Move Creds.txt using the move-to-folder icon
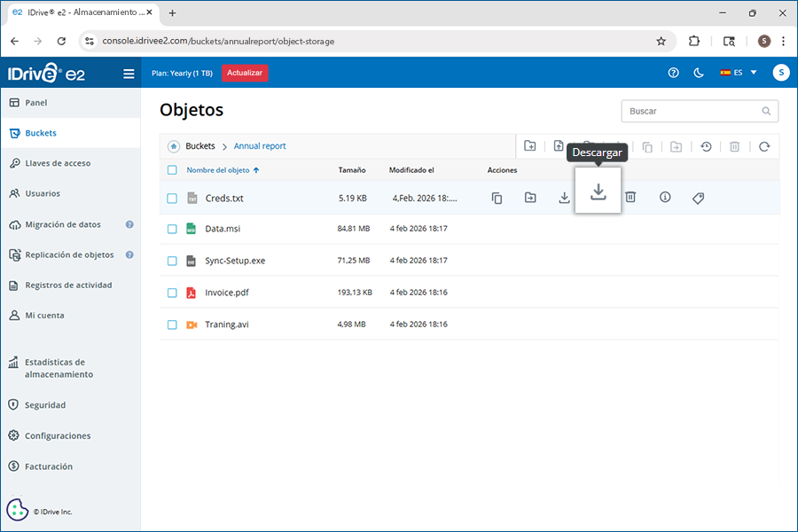 (x=530, y=198)
